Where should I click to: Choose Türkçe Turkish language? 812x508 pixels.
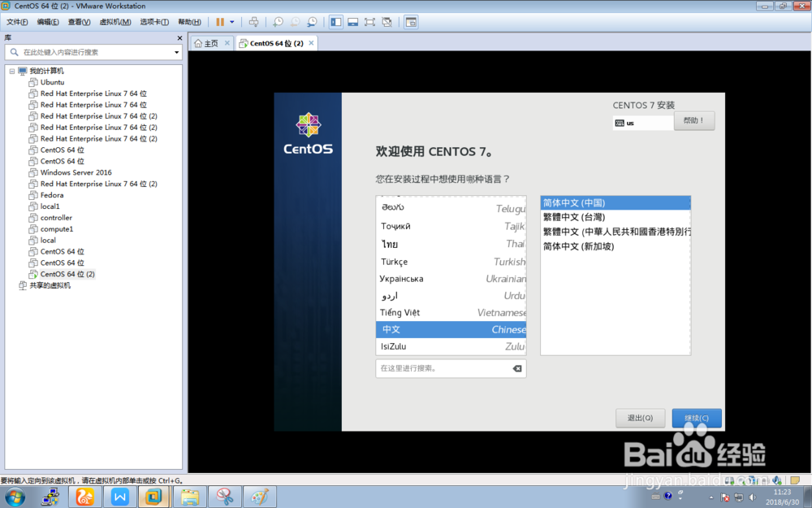pos(451,262)
